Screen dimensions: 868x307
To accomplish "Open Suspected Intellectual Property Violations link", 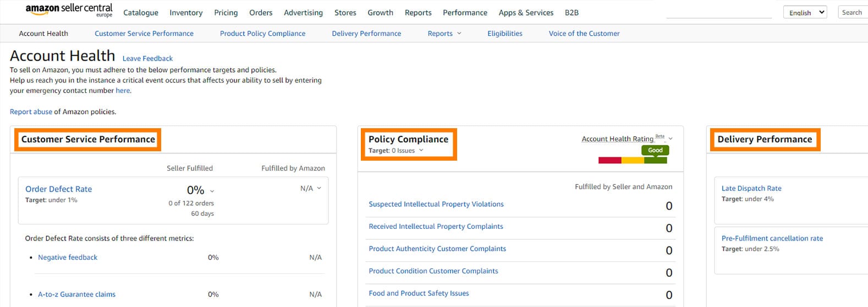I will 436,204.
